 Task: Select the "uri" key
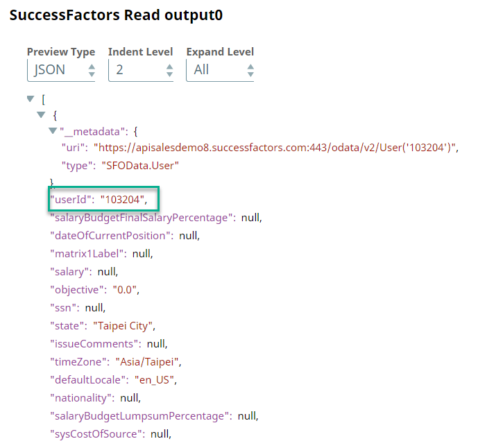pos(75,148)
